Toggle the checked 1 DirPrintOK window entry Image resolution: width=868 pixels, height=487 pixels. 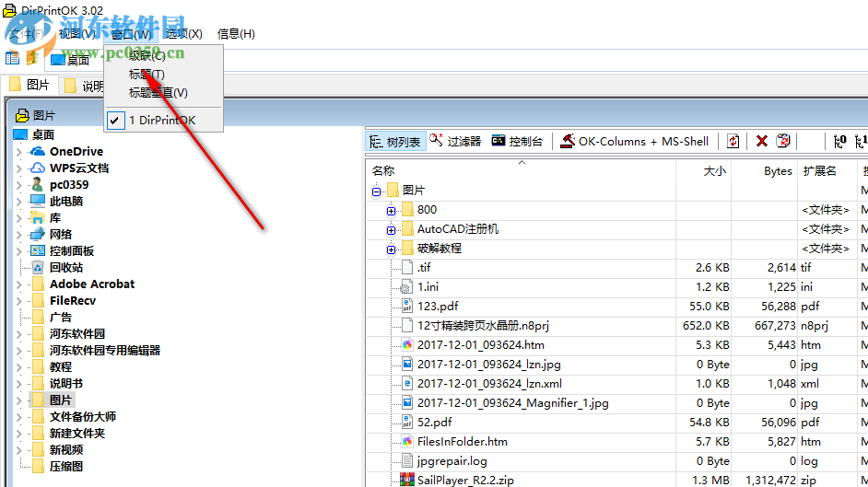tap(164, 120)
